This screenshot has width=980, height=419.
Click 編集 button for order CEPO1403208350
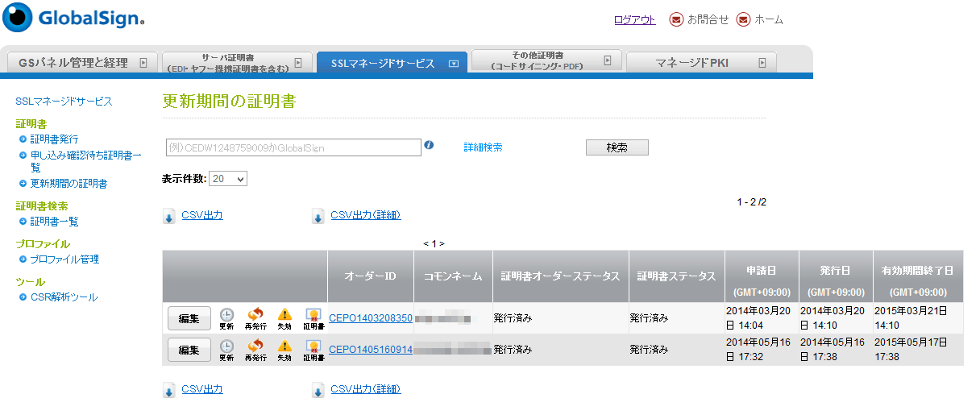pos(189,318)
